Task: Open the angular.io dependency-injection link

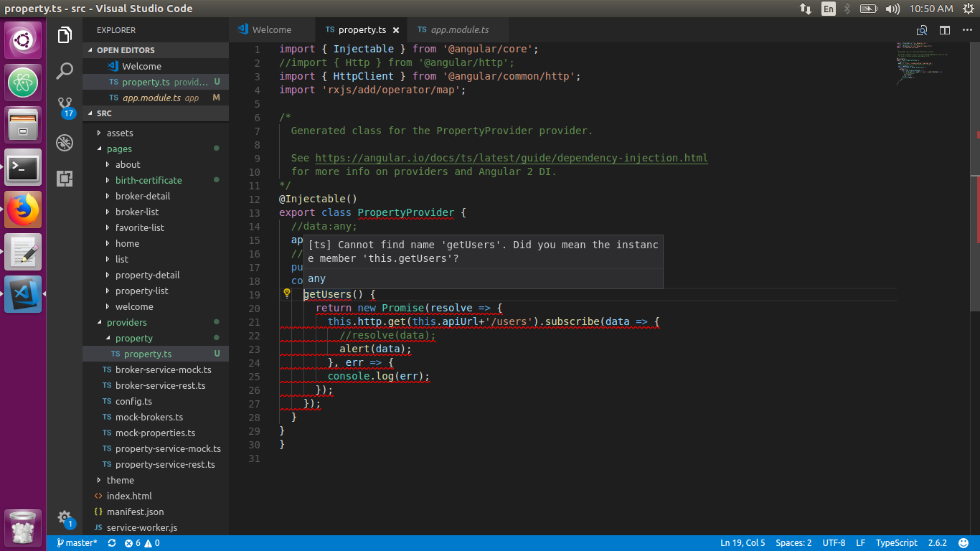Action: pos(512,158)
